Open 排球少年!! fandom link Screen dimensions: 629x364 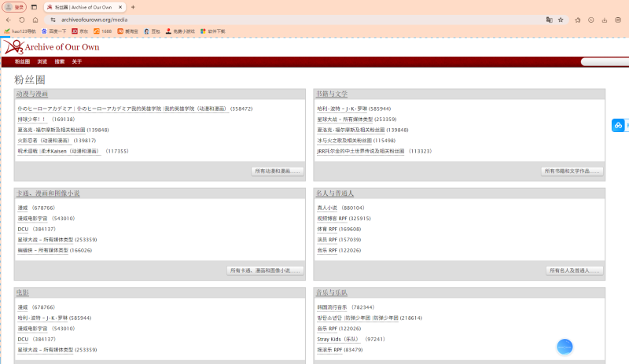(31, 119)
